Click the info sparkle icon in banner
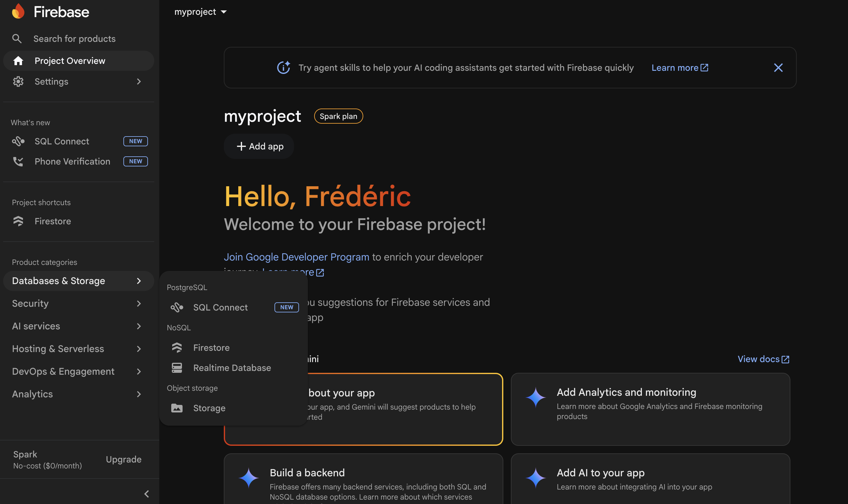This screenshot has width=848, height=504. click(x=284, y=68)
